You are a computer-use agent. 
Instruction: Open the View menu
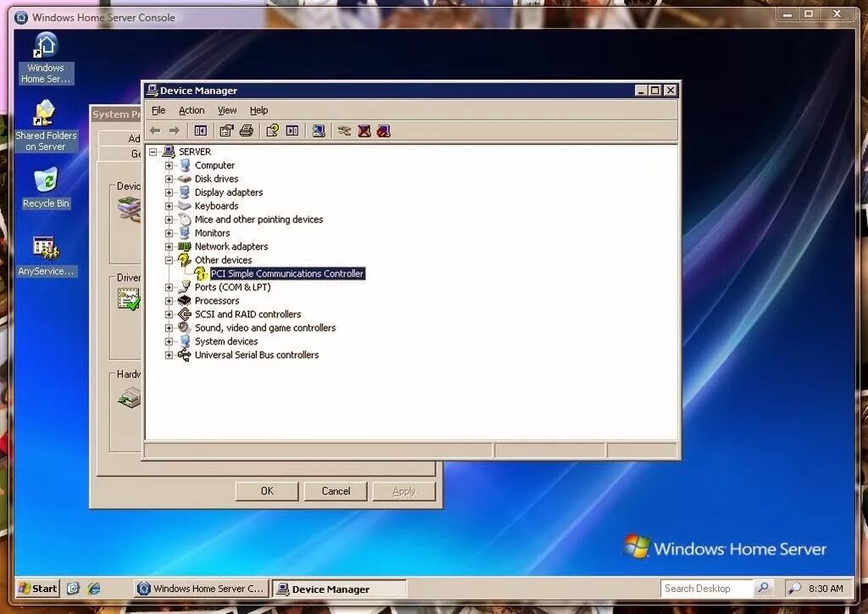tap(227, 110)
